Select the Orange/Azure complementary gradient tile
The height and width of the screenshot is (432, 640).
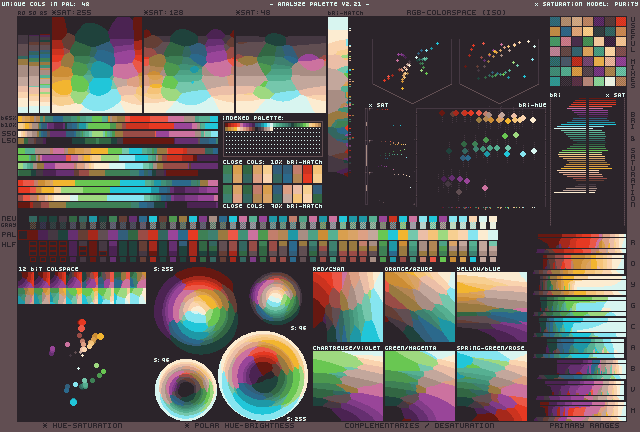pos(419,307)
